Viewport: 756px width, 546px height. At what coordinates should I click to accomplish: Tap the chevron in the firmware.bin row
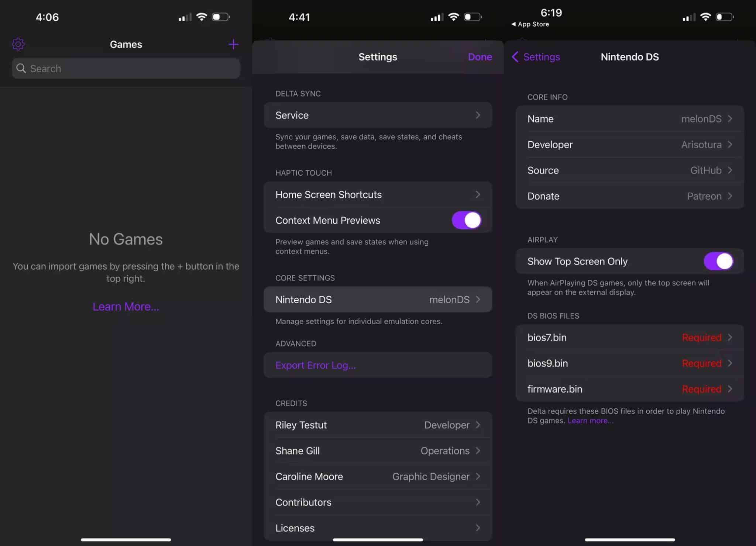tap(730, 389)
